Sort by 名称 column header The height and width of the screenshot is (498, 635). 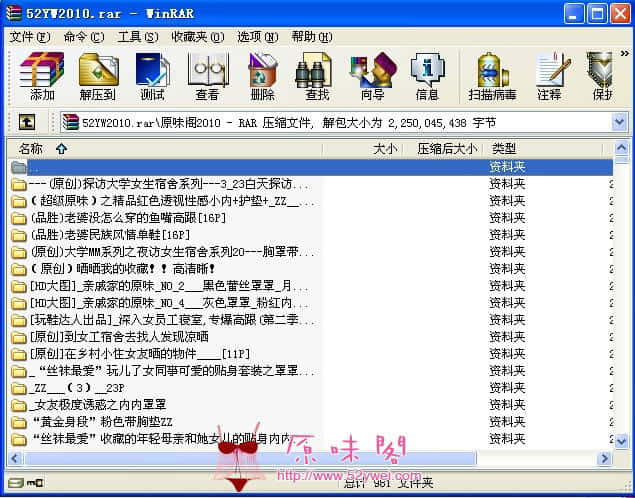[165, 149]
